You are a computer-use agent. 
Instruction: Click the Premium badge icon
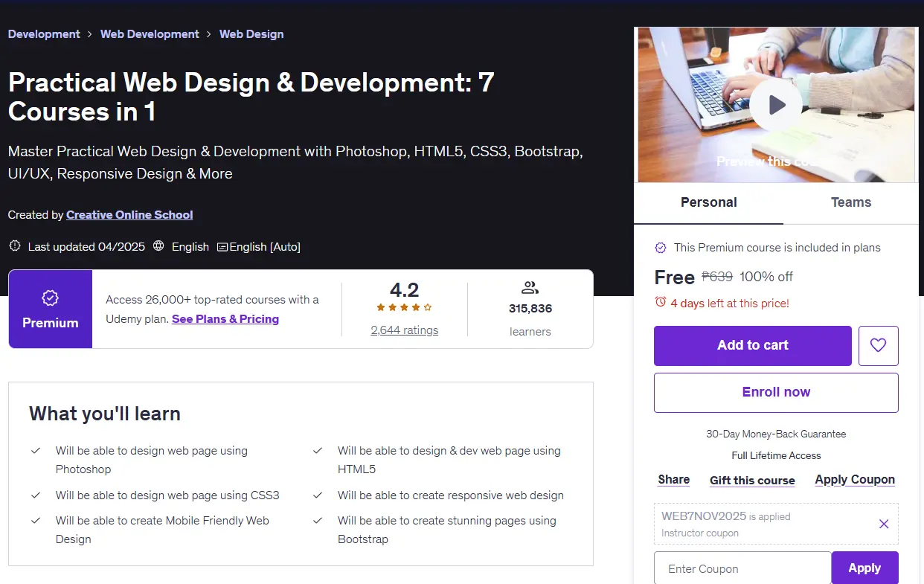coord(50,298)
